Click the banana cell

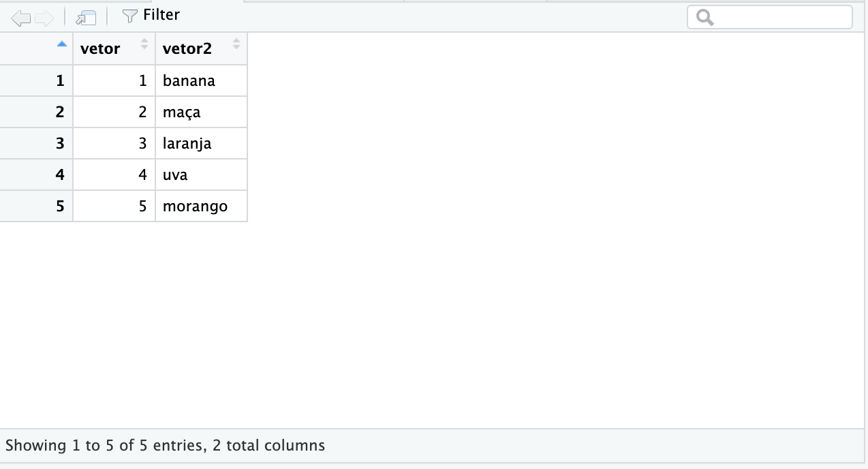[x=201, y=80]
